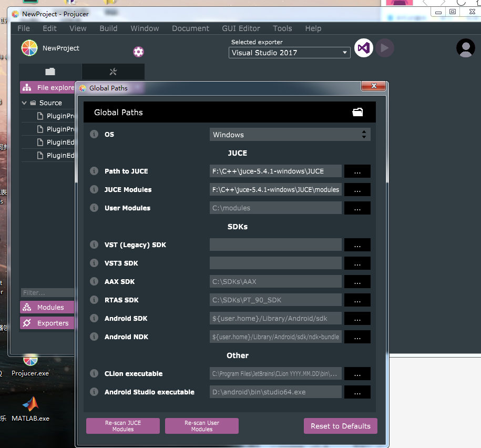Show info for CLion executable

point(94,373)
